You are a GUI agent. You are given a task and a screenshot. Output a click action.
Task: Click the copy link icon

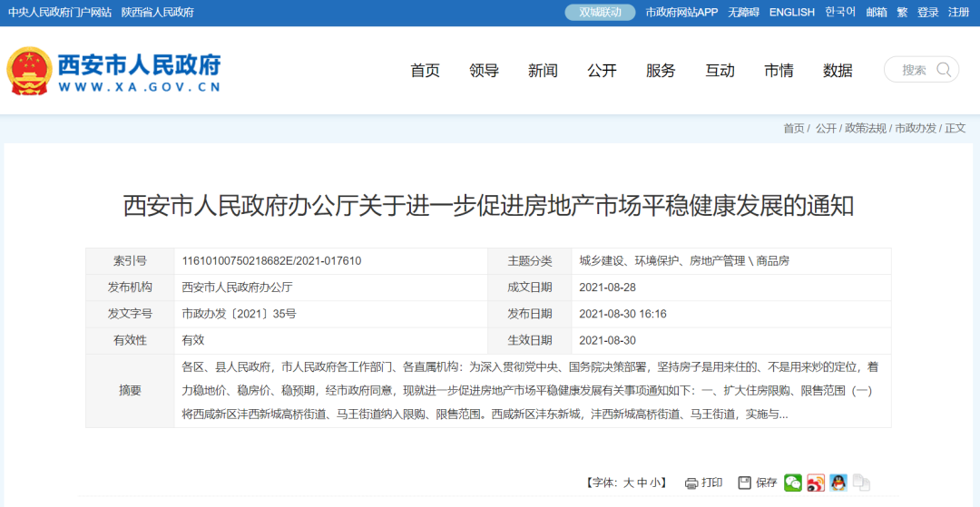click(861, 483)
